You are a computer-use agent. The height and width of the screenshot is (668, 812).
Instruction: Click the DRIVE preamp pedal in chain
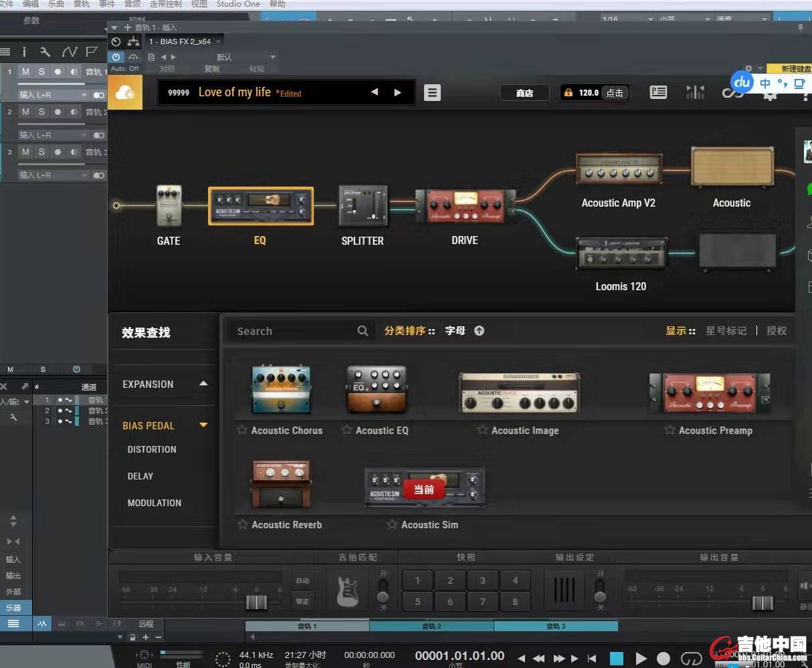coord(465,206)
